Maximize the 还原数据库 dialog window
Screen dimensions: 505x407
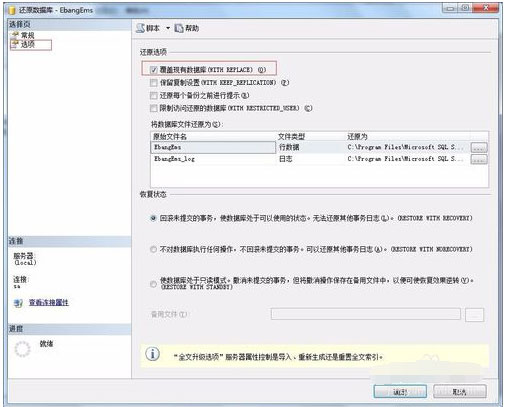(465, 8)
